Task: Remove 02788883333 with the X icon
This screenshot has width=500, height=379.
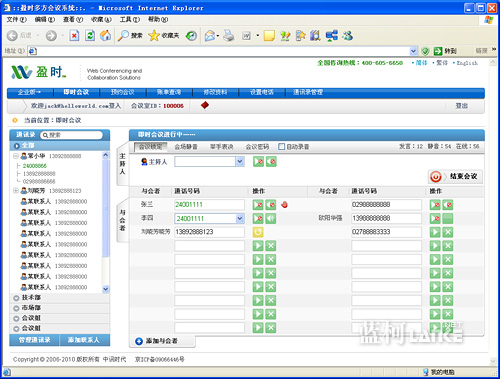Action: (x=448, y=232)
